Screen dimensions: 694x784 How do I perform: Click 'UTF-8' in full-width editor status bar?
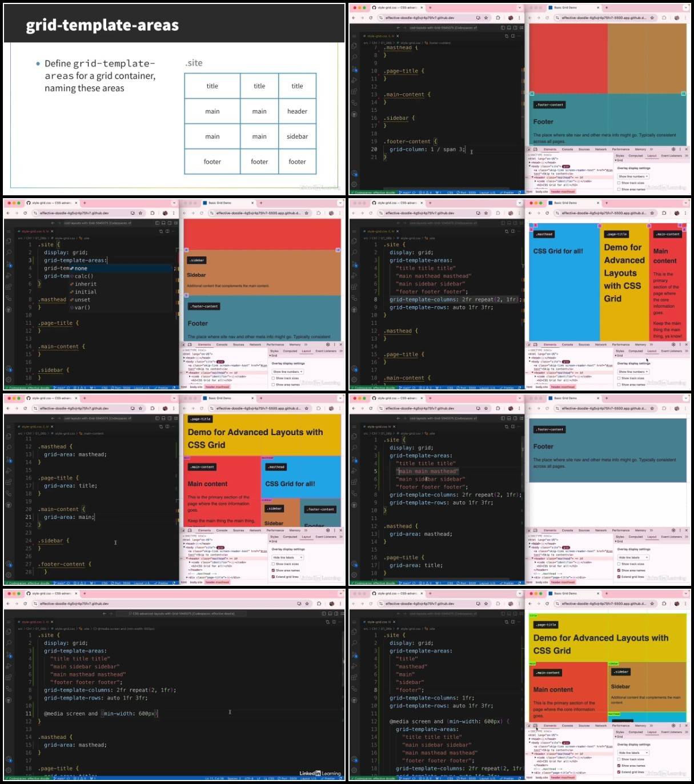pos(249,778)
